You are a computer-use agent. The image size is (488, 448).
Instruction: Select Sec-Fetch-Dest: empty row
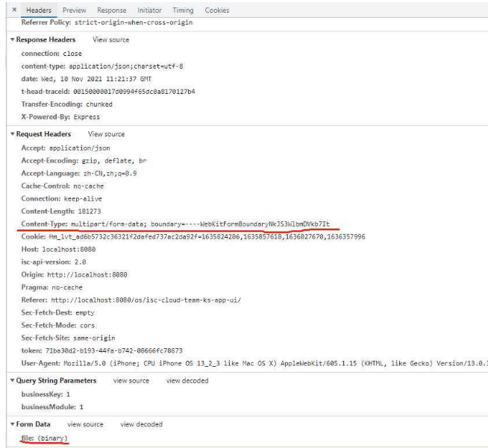click(x=57, y=313)
